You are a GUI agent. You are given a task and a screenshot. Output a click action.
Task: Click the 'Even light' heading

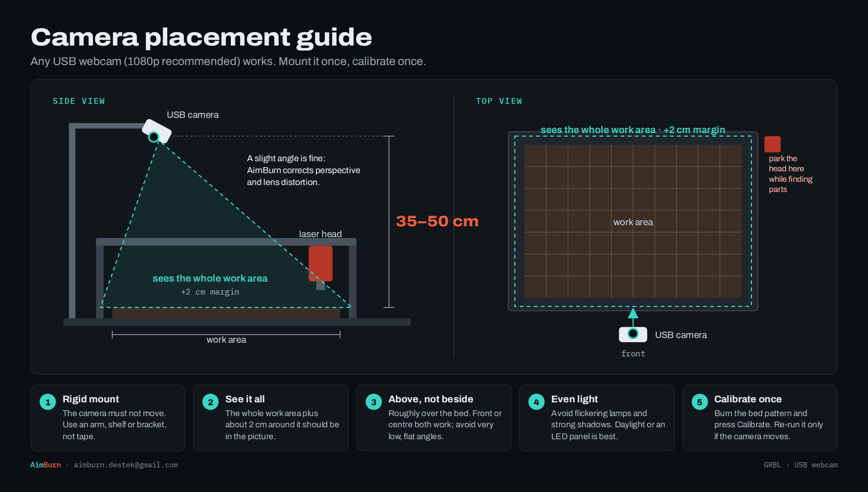574,399
